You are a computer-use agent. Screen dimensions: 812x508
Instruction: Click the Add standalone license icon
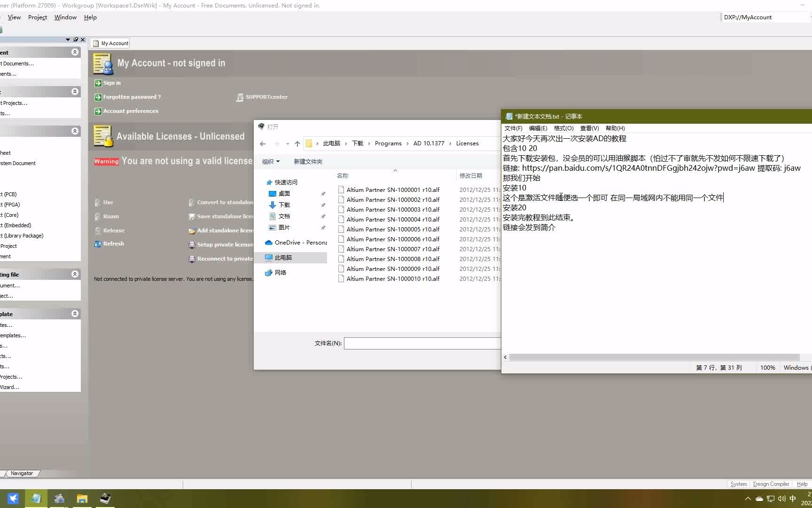[192, 230]
